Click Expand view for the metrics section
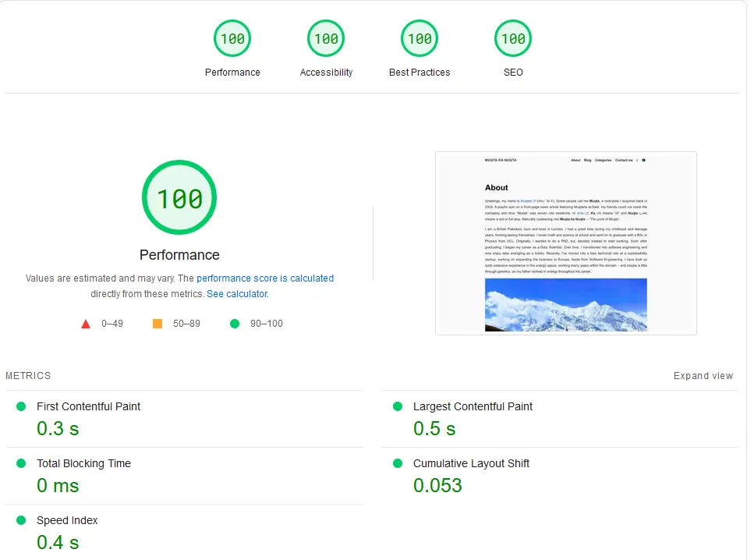 703,375
